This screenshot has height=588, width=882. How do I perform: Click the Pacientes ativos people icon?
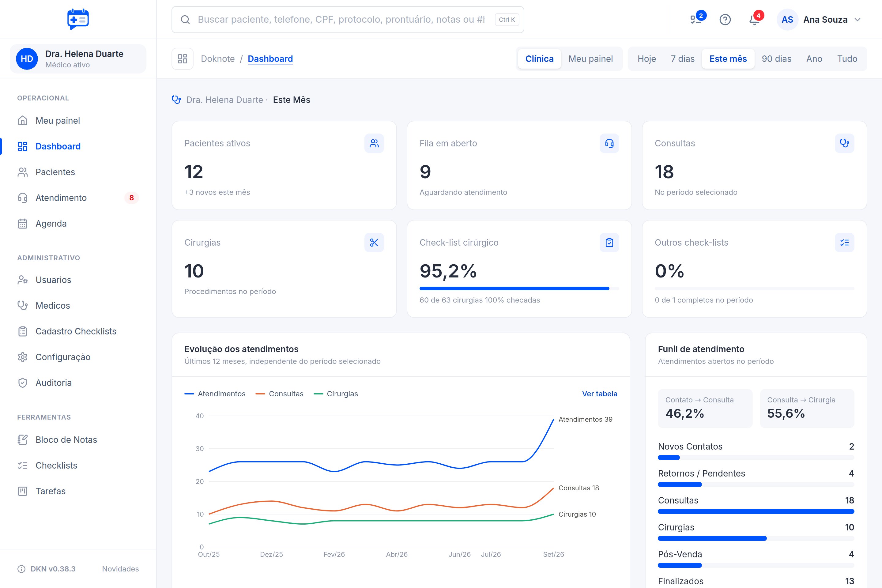click(374, 143)
